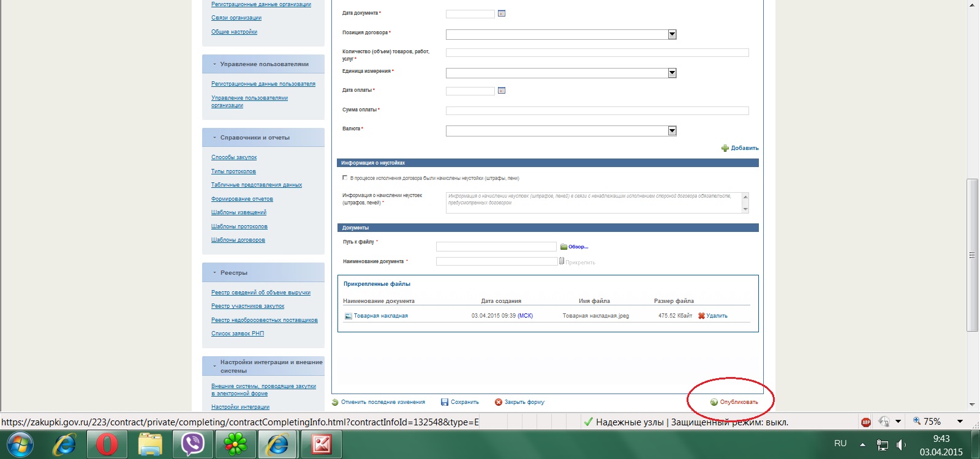The image size is (980, 459).
Task: Click Отменить последние изменения icon
Action: (335, 402)
